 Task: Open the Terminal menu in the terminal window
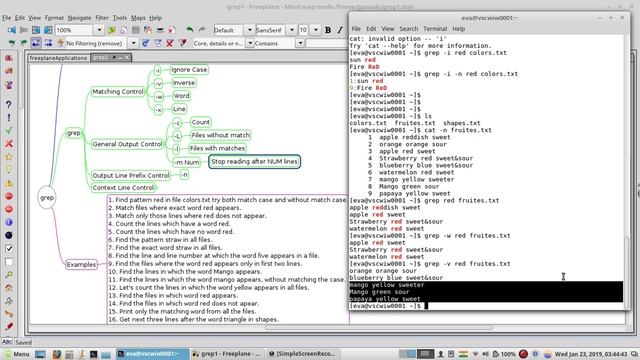tap(435, 29)
